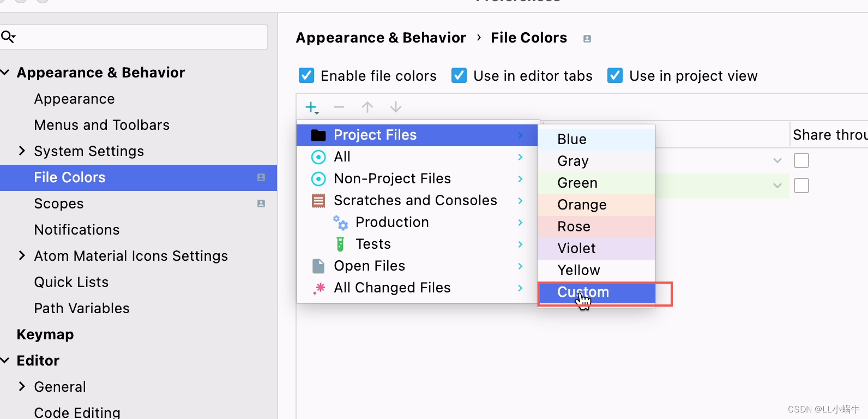Expand Atom Material Icons Settings node

[x=22, y=256]
